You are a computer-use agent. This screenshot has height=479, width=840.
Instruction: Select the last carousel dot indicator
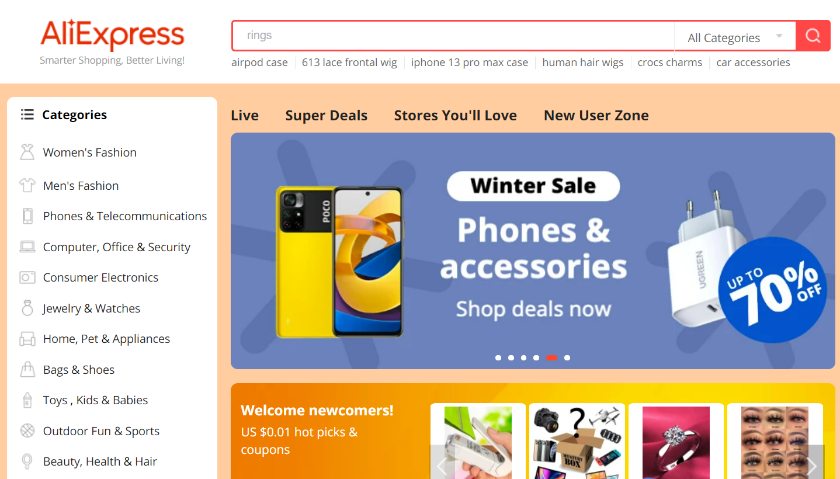click(567, 357)
